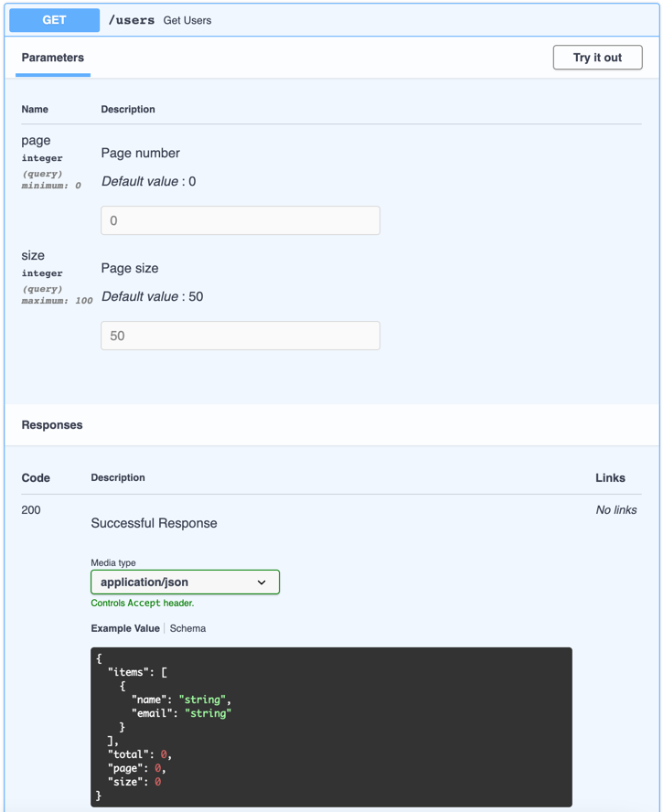This screenshot has width=663, height=812.
Task: Select the Example Value tab
Action: click(124, 628)
